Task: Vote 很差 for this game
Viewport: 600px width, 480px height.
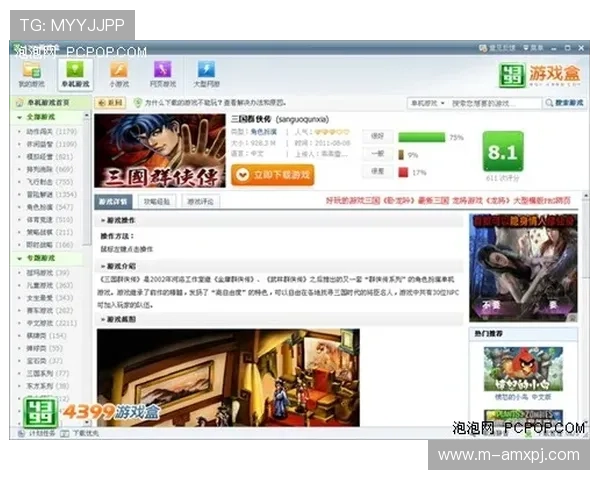Action: pyautogui.click(x=377, y=171)
